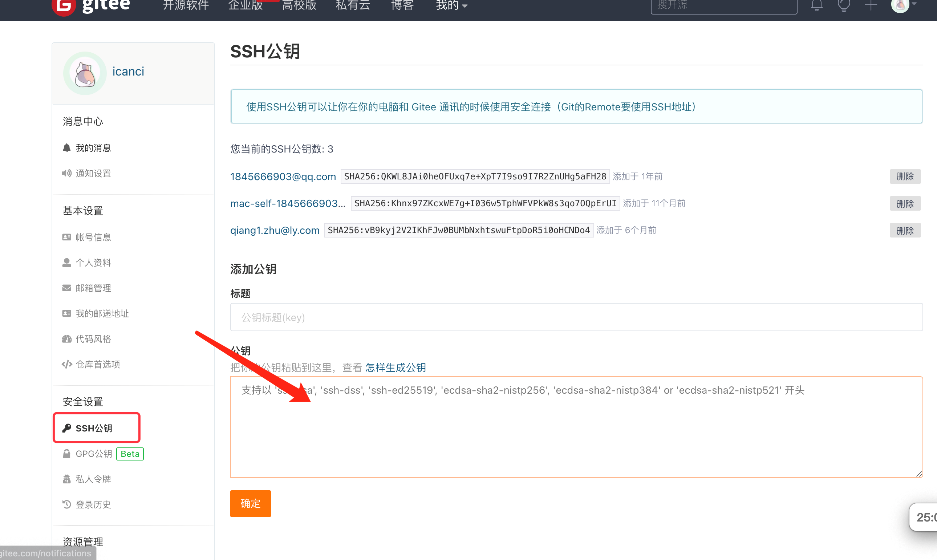937x560 pixels.
Task: Open the mac-self-1845666903... key link
Action: tap(288, 204)
